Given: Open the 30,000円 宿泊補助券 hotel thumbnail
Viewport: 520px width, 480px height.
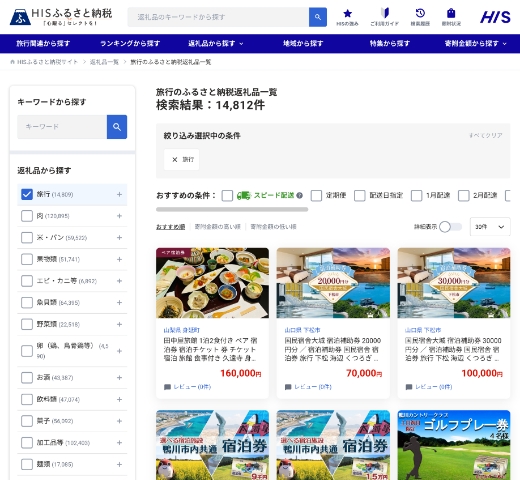Looking at the screenshot, I should [x=454, y=283].
